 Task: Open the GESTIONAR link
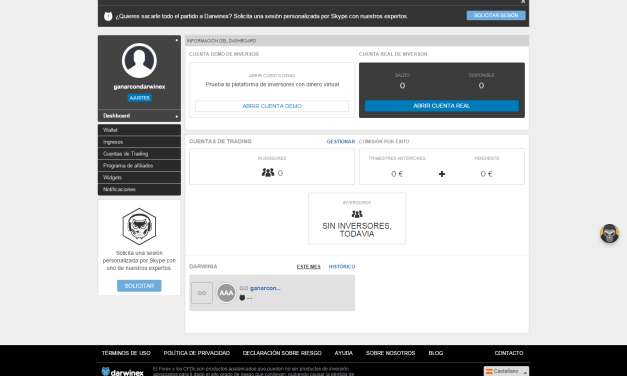click(x=341, y=142)
